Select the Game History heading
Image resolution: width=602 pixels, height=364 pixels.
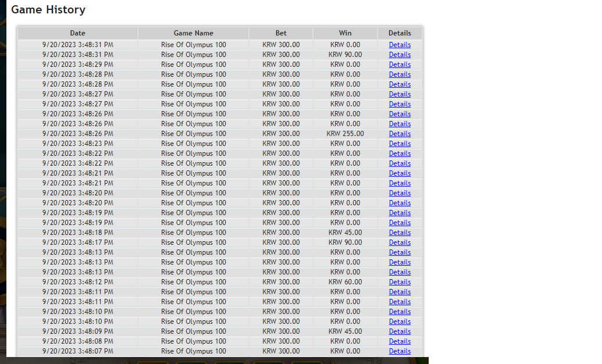point(48,10)
